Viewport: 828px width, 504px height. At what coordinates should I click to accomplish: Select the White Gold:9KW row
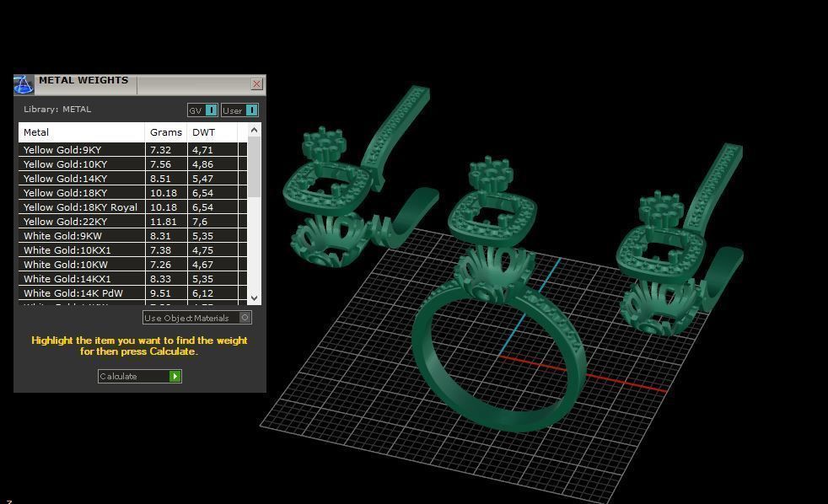coord(133,236)
